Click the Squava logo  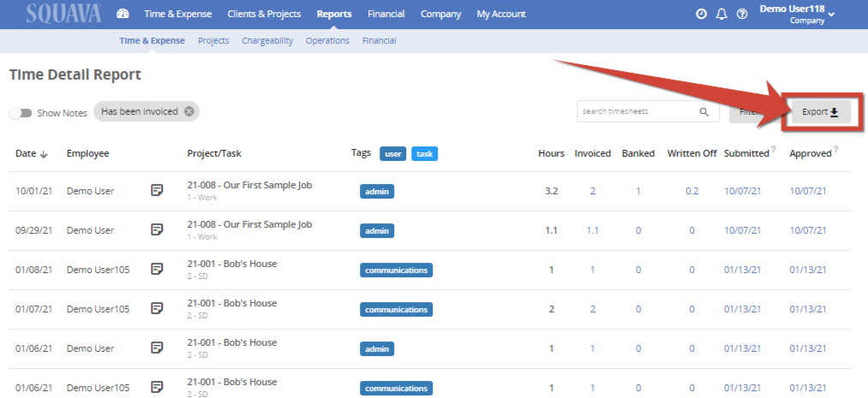pos(63,14)
